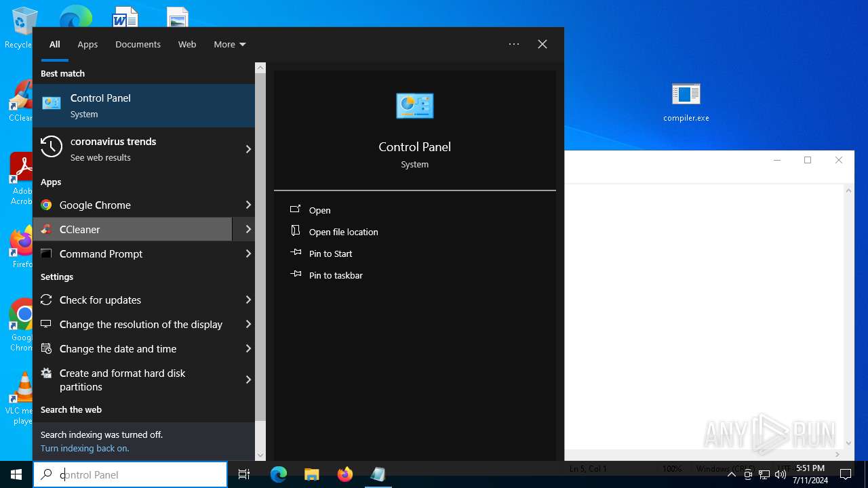Choose Pin to Start action
Image resolution: width=868 pixels, height=488 pixels.
click(331, 253)
